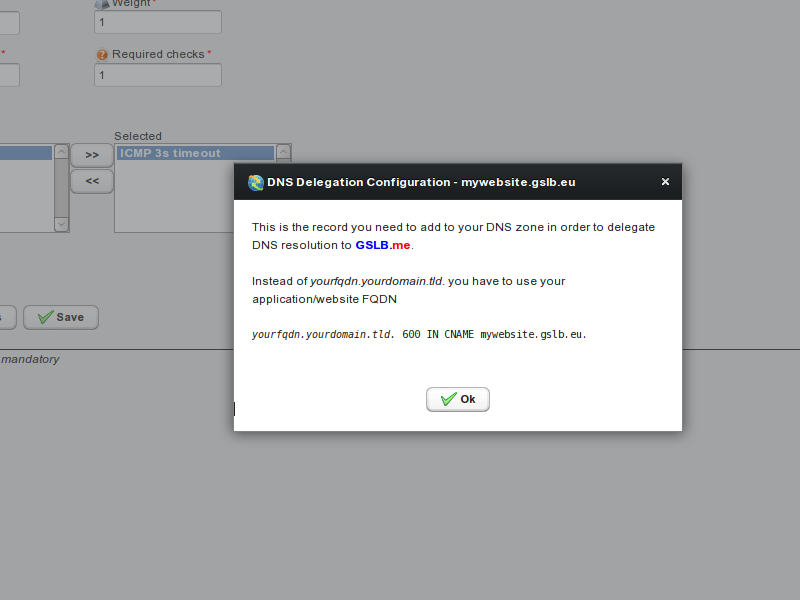The image size is (800, 600).
Task: Close the DNS Delegation Configuration dialog
Action: 665,182
